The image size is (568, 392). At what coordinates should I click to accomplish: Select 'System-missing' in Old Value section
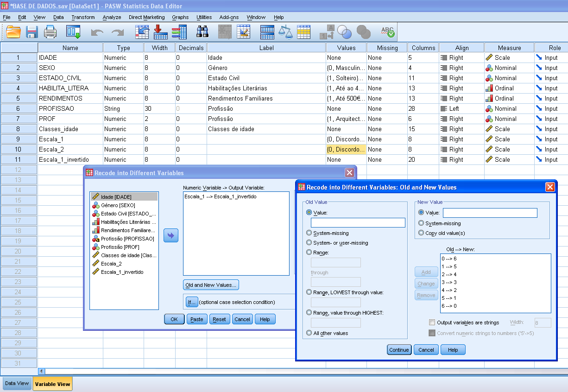tap(309, 232)
